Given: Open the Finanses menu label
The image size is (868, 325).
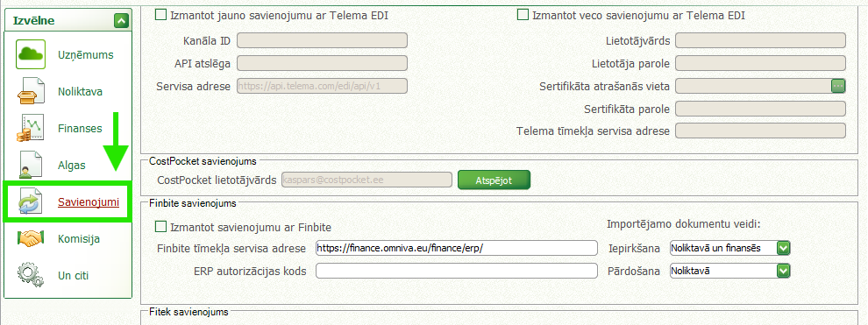Looking at the screenshot, I should [x=80, y=129].
